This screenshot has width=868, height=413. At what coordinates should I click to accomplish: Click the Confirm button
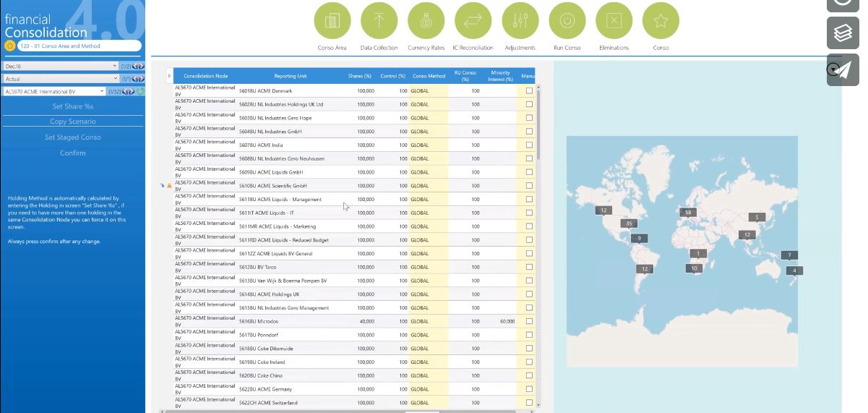72,153
